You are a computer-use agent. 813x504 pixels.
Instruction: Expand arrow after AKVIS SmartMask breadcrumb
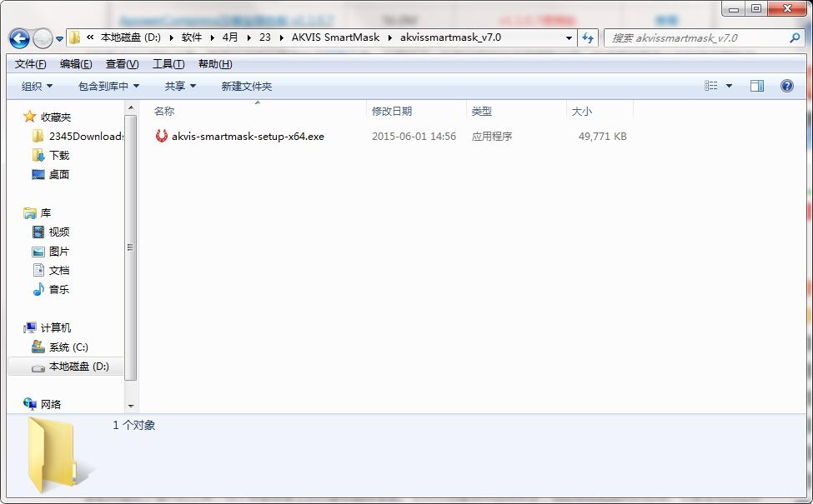click(390, 37)
